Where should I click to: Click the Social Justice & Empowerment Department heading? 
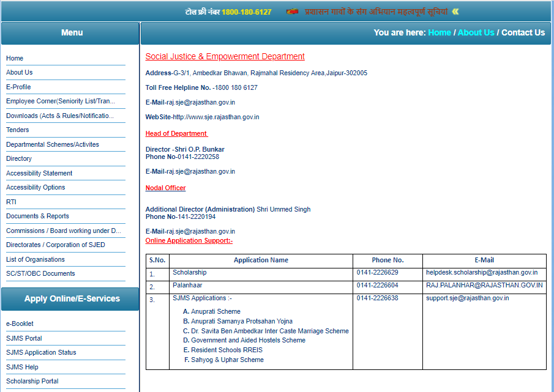(225, 56)
